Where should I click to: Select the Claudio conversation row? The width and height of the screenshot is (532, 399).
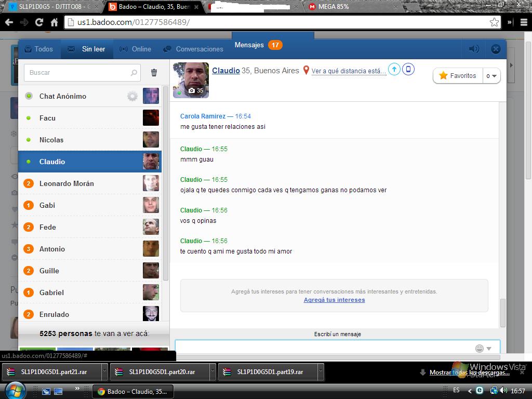[90, 162]
